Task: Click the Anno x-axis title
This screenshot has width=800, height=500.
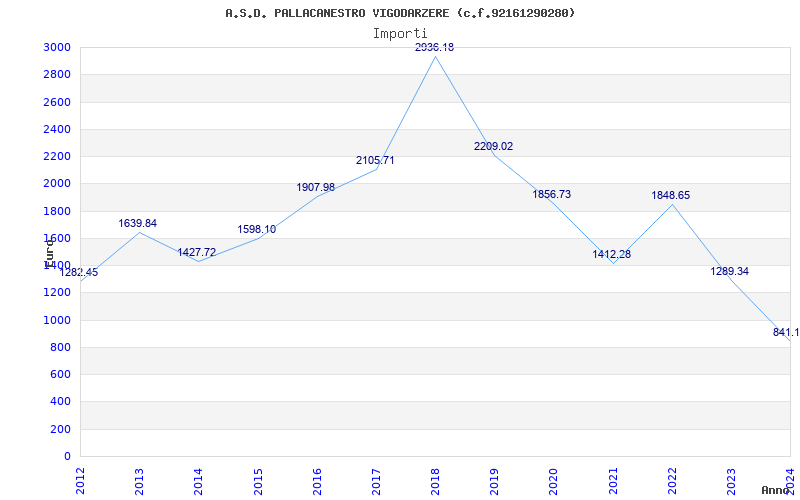Action: pos(776,490)
